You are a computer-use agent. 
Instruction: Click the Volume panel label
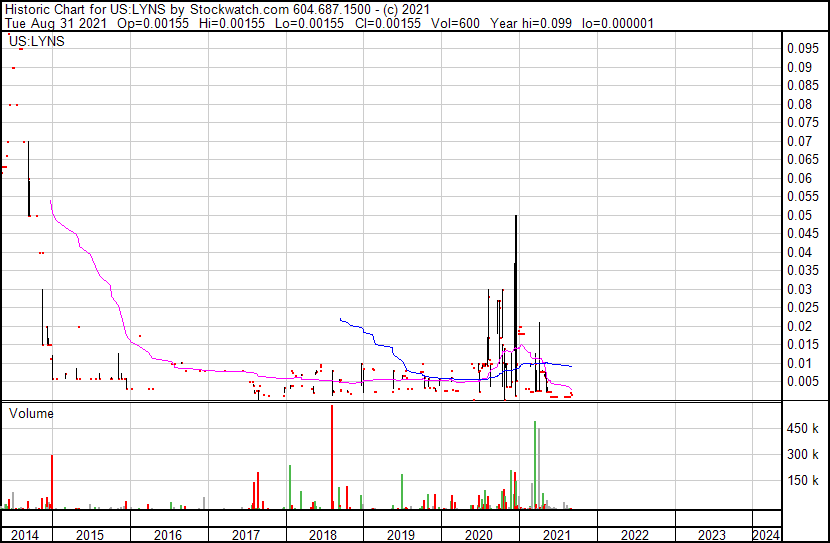point(31,413)
